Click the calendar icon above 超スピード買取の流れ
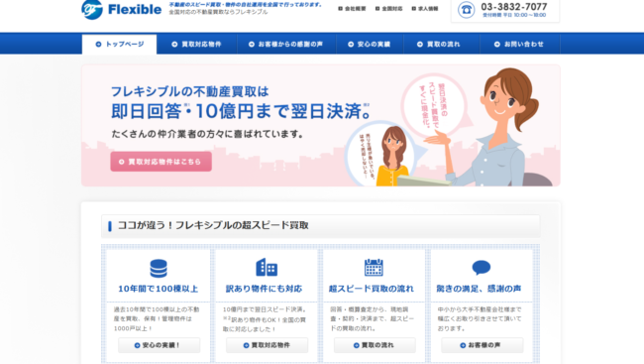Image resolution: width=644 pixels, height=364 pixels. (x=374, y=268)
